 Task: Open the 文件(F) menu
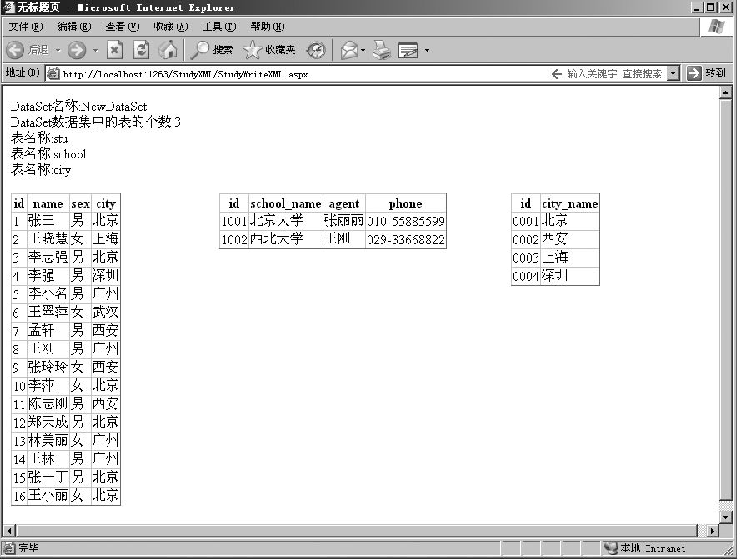tap(26, 27)
